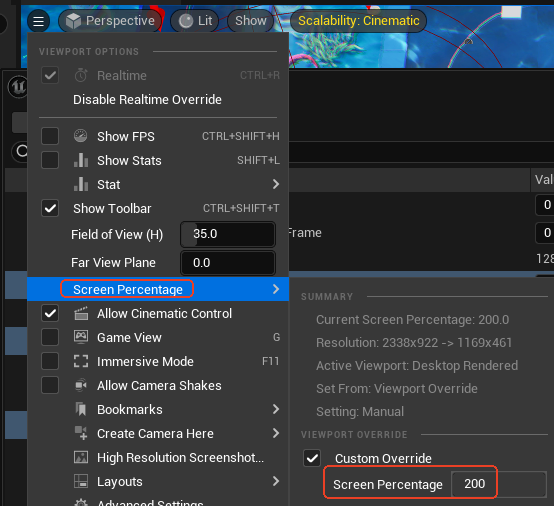
Task: Click the Far View Plane value field
Action: coord(228,263)
